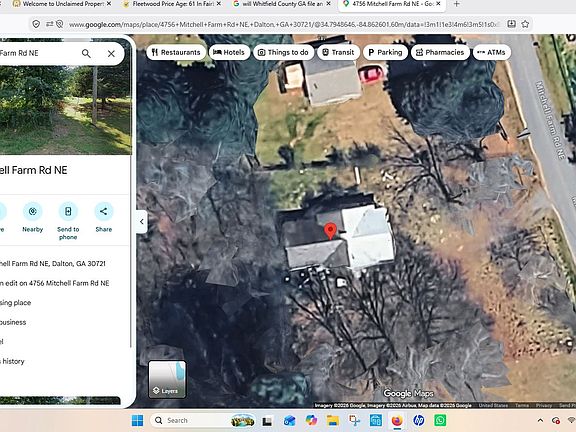
Task: Select the ATMs chip
Action: point(492,52)
